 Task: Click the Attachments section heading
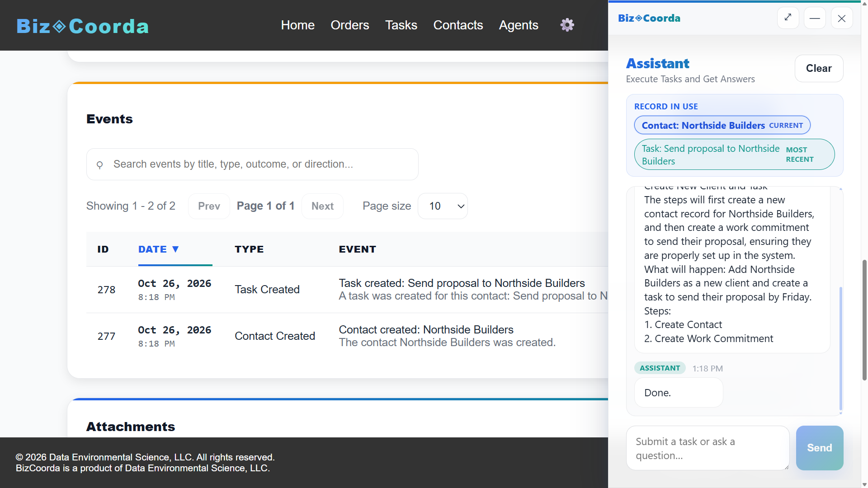(x=131, y=427)
